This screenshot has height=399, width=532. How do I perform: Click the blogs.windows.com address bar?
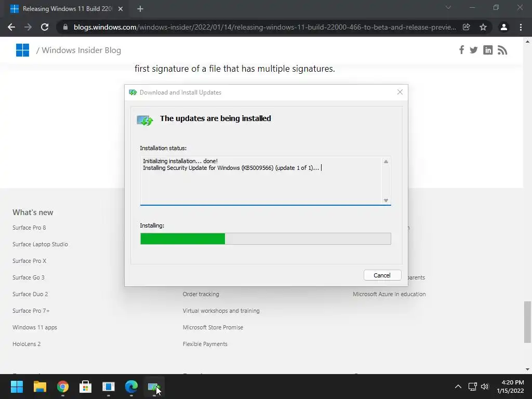[x=264, y=27]
